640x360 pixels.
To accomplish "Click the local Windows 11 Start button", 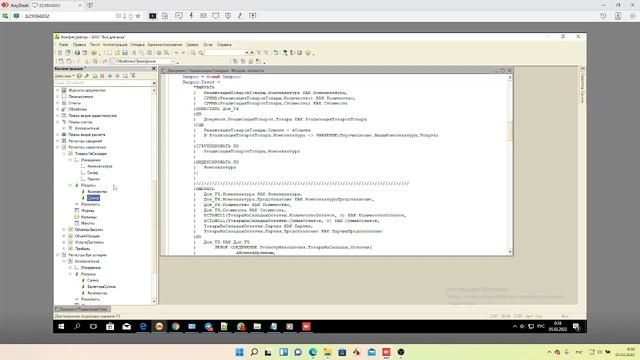I will click(x=239, y=352).
